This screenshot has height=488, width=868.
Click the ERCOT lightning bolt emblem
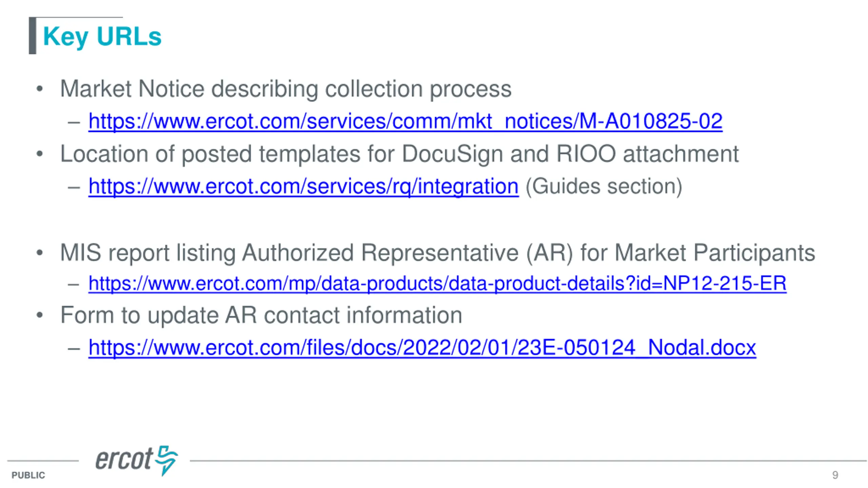(x=166, y=461)
